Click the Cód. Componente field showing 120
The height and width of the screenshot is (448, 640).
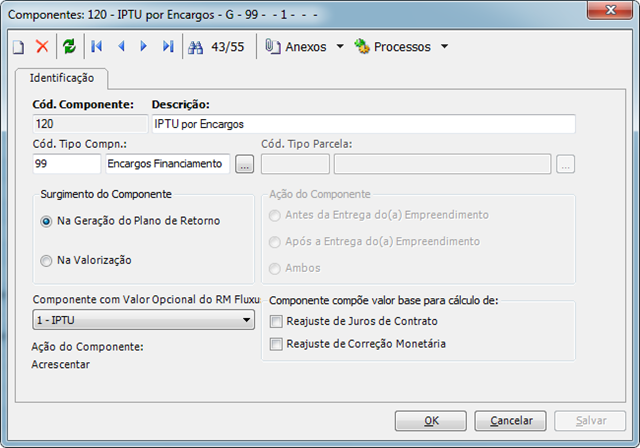(90, 124)
